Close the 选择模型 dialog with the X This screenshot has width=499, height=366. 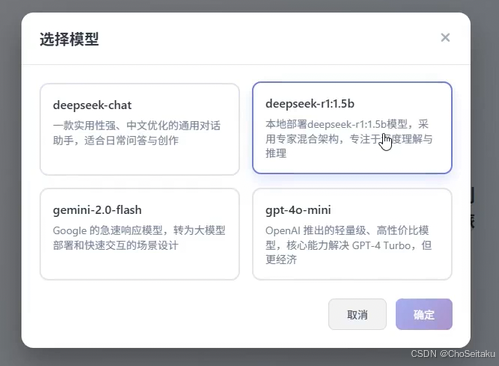[x=445, y=38]
